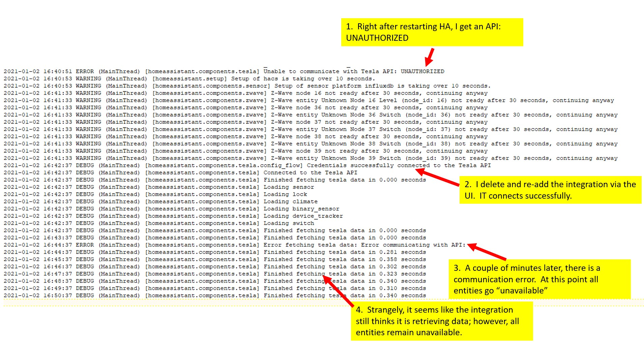Click the 'Unknown Node 39 Switch' entity warning
This screenshot has height=342, width=644.
[311, 158]
